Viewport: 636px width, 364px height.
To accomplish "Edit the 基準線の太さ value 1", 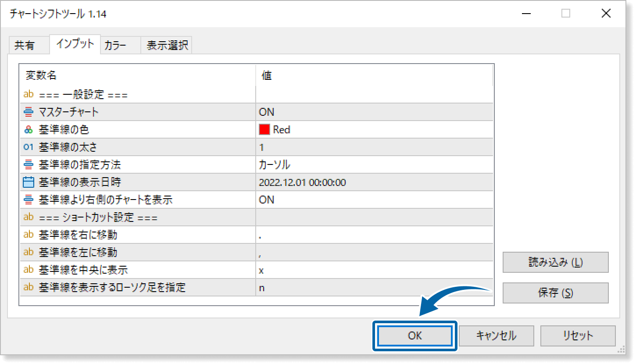I will pos(374,147).
